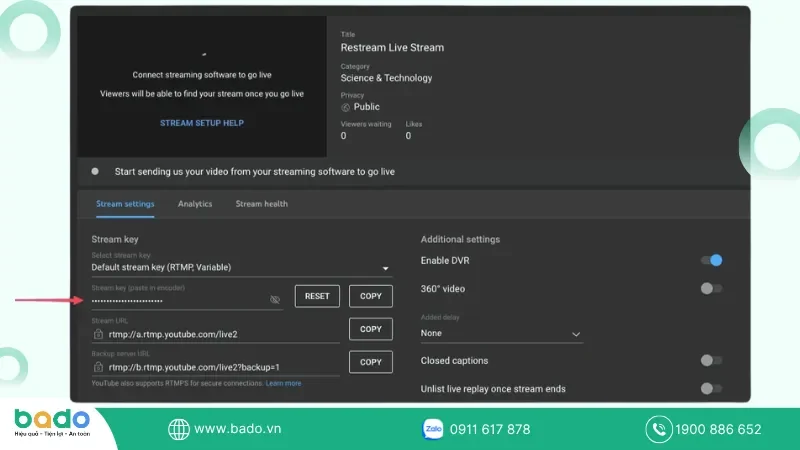Click the Zalo number 0911 617 878
This screenshot has height=450, width=800.
coord(490,430)
